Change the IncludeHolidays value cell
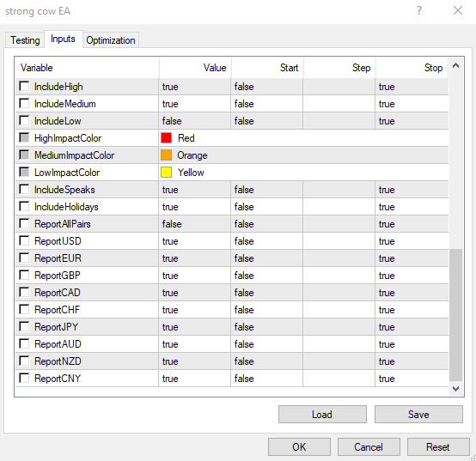The height and width of the screenshot is (461, 476). [x=194, y=207]
